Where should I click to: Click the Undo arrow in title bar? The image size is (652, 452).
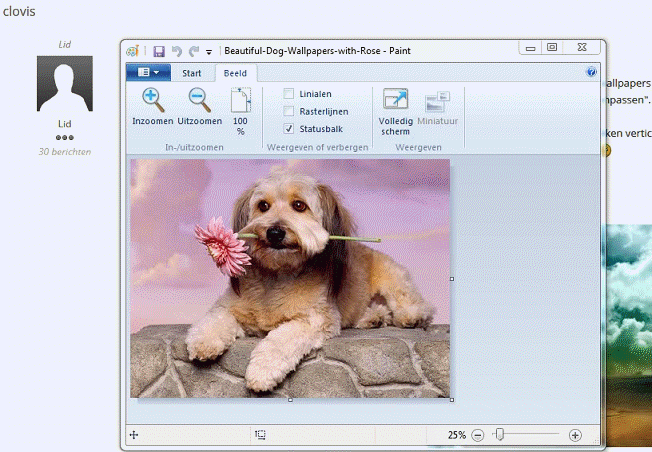[176, 50]
